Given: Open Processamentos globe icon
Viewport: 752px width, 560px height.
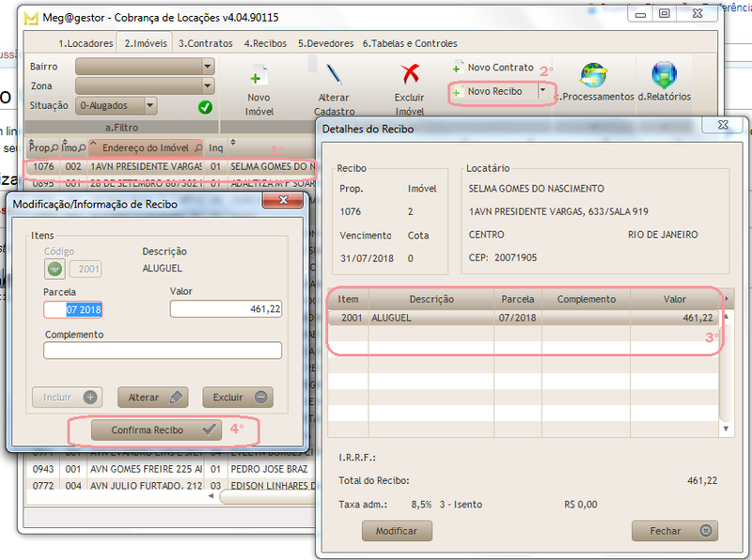Looking at the screenshot, I should click(x=593, y=75).
